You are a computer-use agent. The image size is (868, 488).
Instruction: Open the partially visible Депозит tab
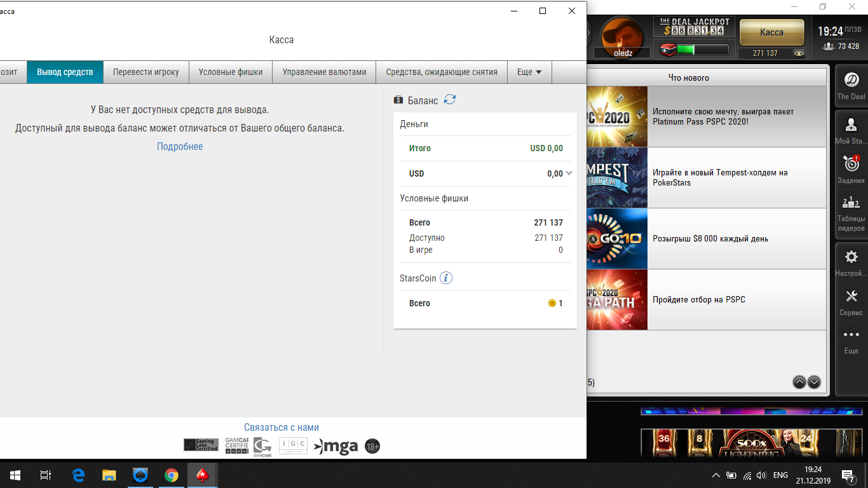click(x=13, y=72)
